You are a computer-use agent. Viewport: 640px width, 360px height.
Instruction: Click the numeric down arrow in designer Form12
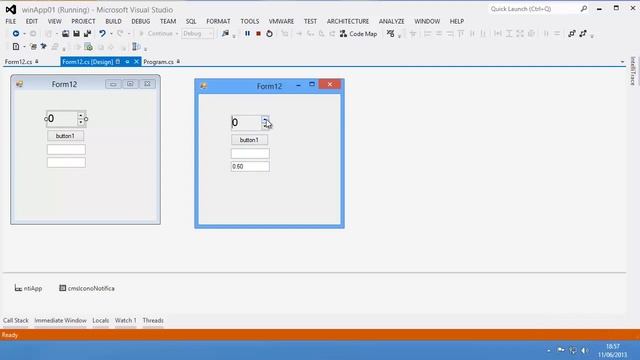[81, 122]
